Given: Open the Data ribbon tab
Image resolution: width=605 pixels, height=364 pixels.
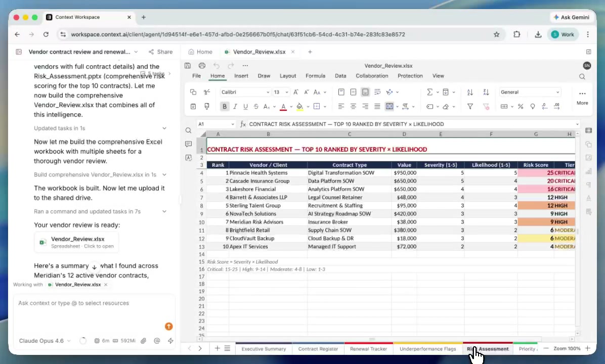Looking at the screenshot, I should [340, 76].
